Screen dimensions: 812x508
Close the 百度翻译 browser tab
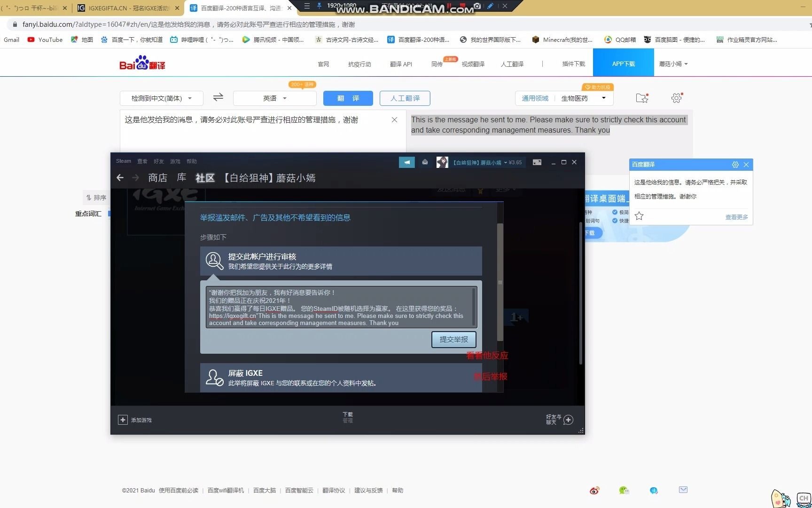[290, 8]
